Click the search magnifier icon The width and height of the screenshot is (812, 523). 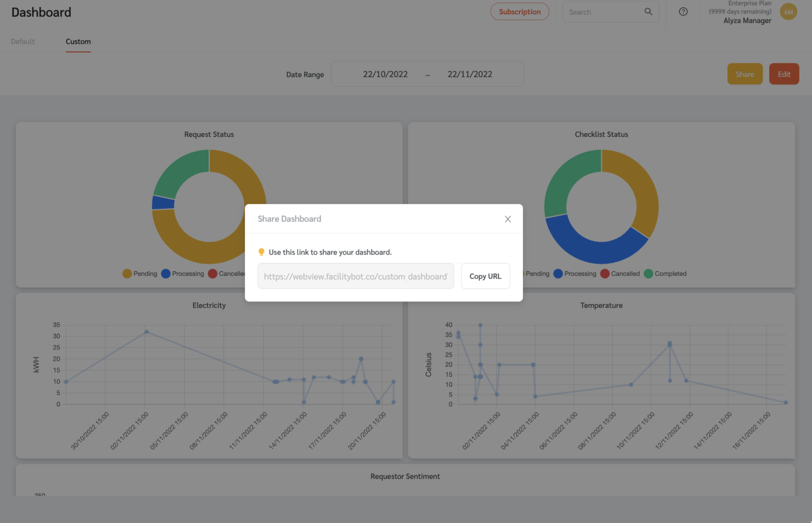point(648,12)
